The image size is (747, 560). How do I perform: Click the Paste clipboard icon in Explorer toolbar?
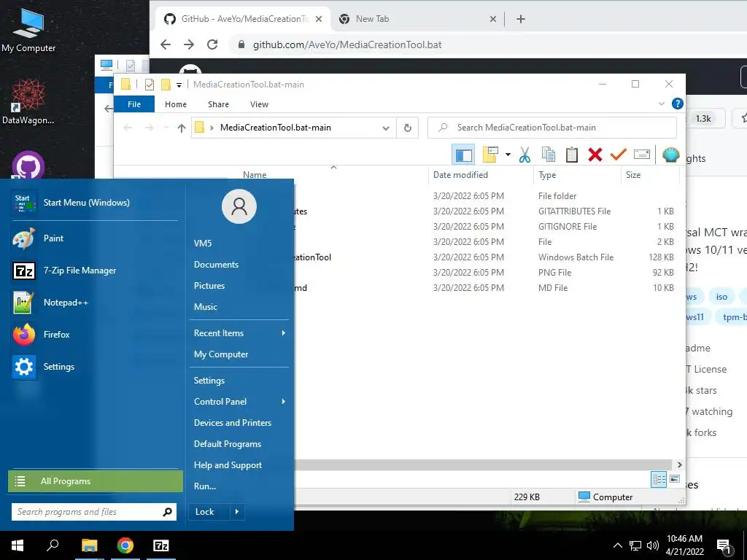pos(572,155)
